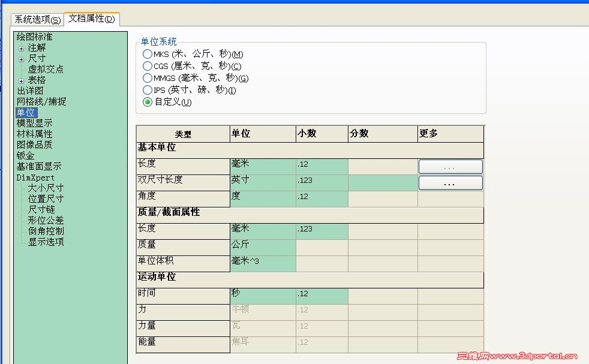Click the 角度 row label
The width and height of the screenshot is (589, 364).
[183, 198]
